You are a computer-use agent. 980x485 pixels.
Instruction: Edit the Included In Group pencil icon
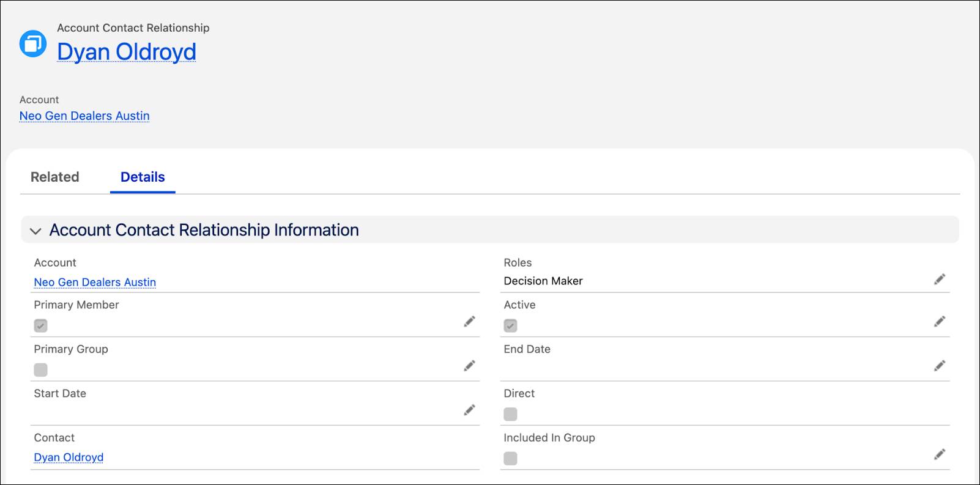[940, 454]
